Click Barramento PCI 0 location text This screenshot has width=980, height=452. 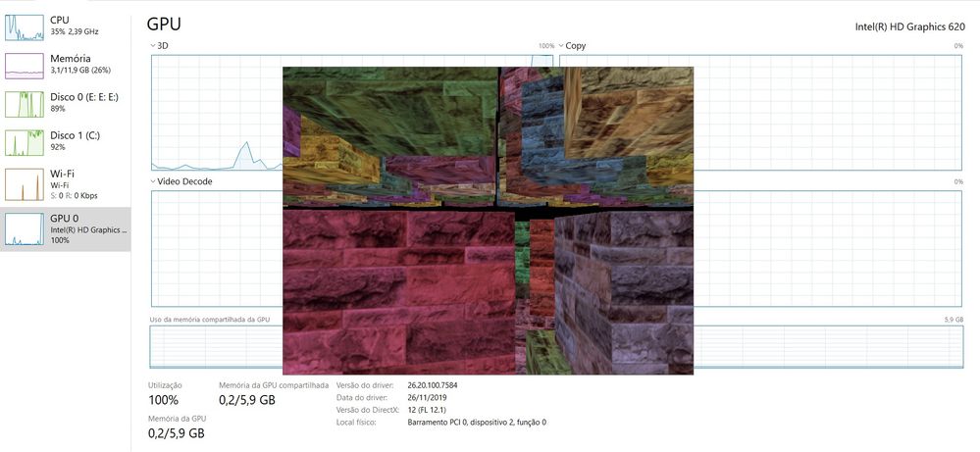tap(477, 423)
